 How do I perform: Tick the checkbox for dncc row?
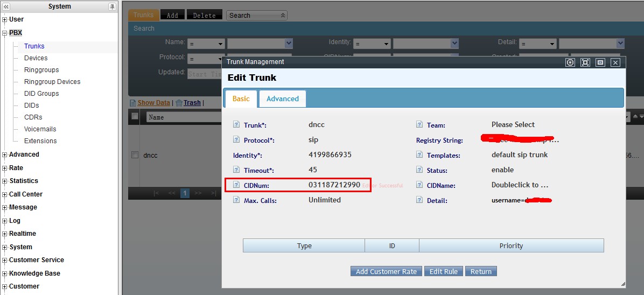tap(135, 155)
